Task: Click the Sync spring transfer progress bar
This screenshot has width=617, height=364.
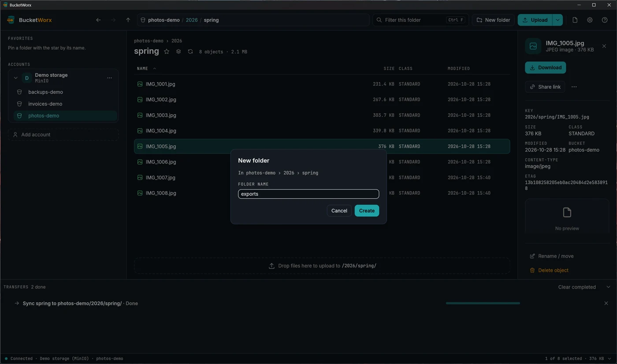Action: click(x=483, y=303)
